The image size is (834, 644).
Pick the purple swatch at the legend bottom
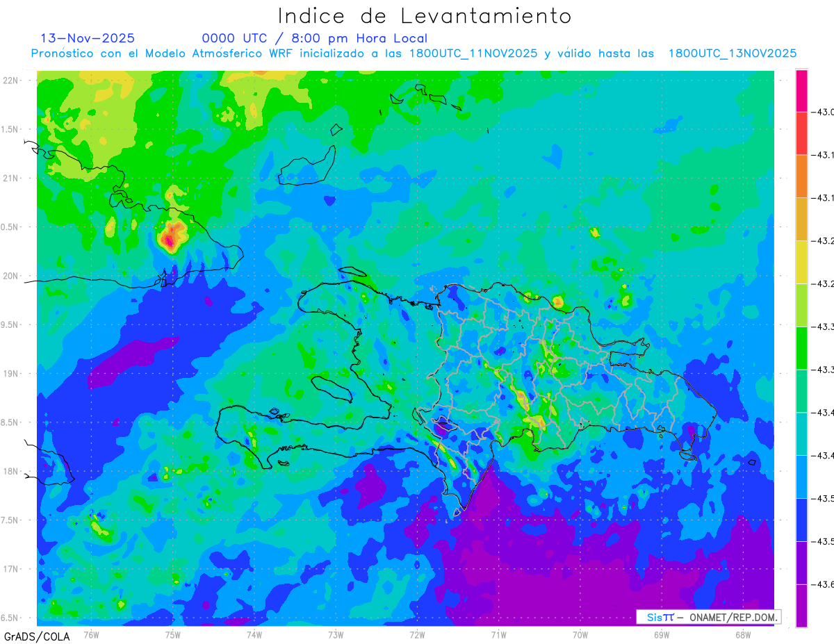click(801, 606)
